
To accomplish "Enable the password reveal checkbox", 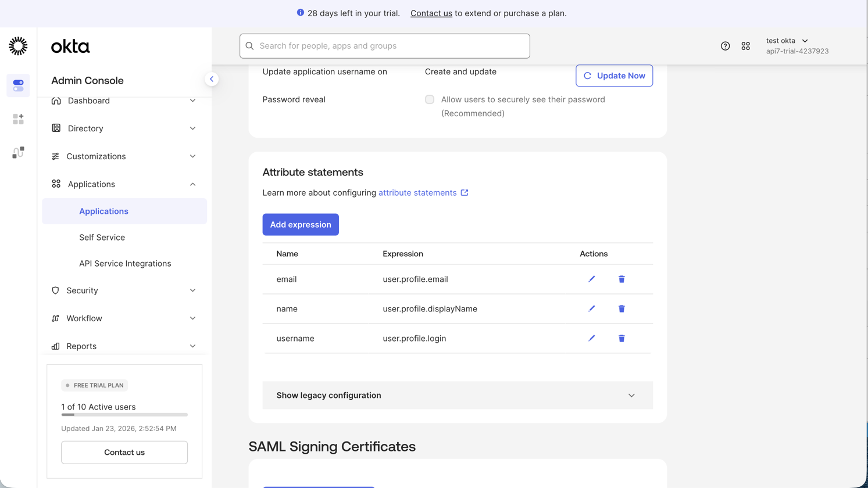I will [430, 99].
